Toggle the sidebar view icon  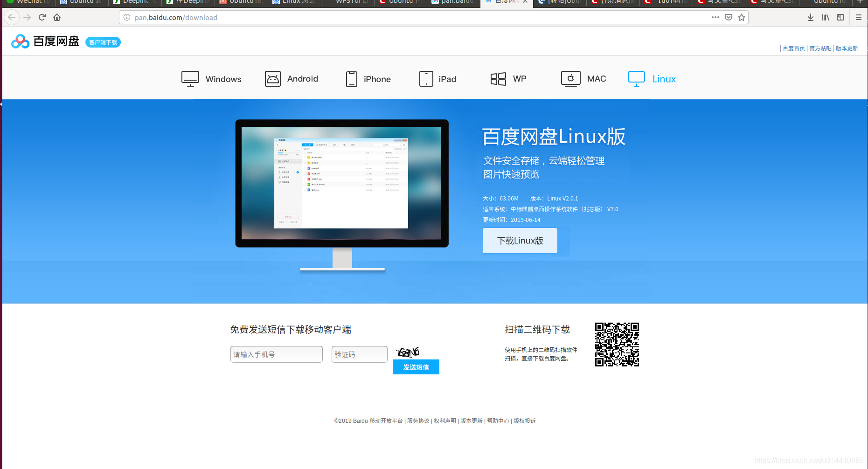coord(840,18)
